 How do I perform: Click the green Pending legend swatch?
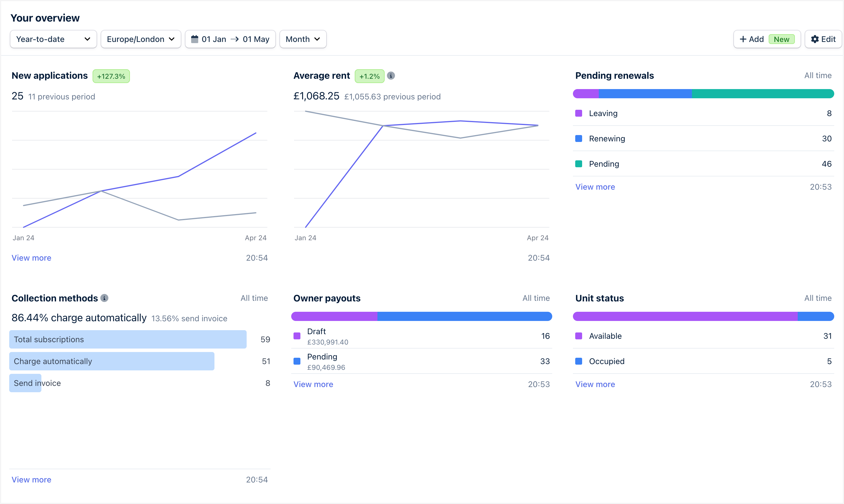(579, 163)
